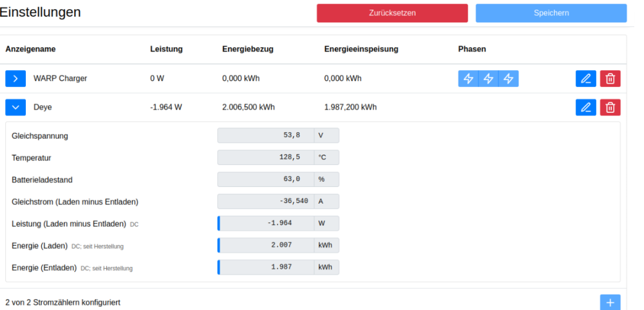Click the Leistung DC watt field

(x=265, y=224)
